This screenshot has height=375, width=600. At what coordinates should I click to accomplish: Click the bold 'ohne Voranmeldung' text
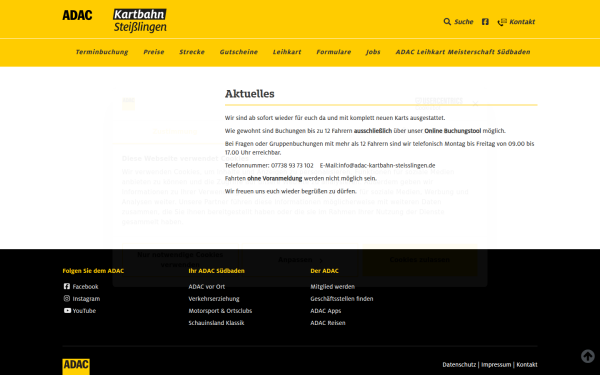pyautogui.click(x=275, y=179)
